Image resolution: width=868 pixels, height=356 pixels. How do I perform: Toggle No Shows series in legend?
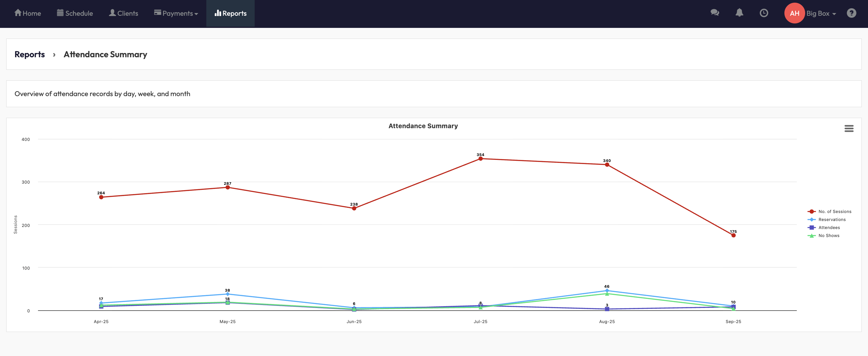(x=829, y=236)
